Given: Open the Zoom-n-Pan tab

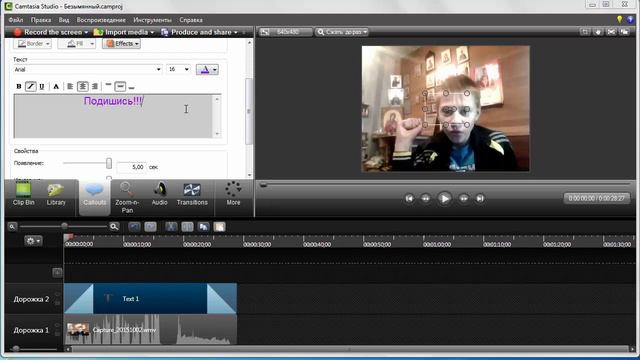Looking at the screenshot, I should (127, 198).
